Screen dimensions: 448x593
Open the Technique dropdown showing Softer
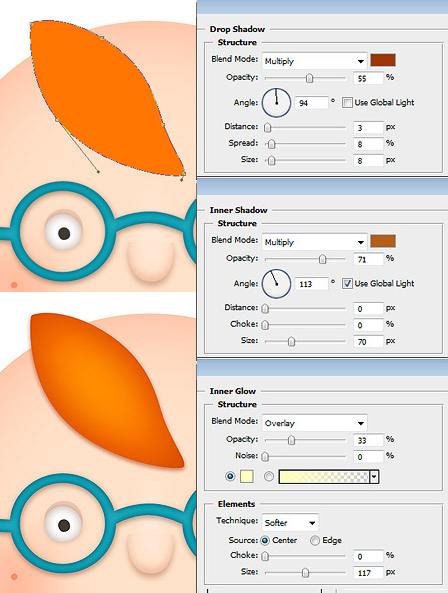290,523
